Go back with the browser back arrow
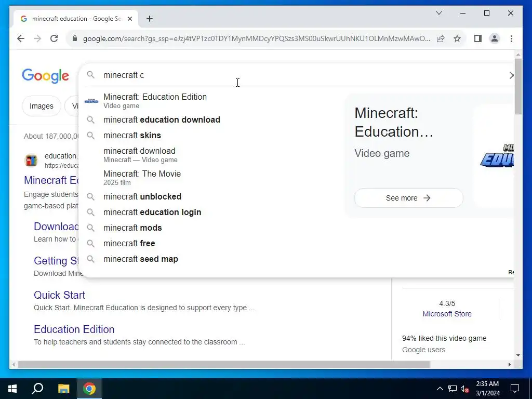Screen dimensions: 532x399 21,38
